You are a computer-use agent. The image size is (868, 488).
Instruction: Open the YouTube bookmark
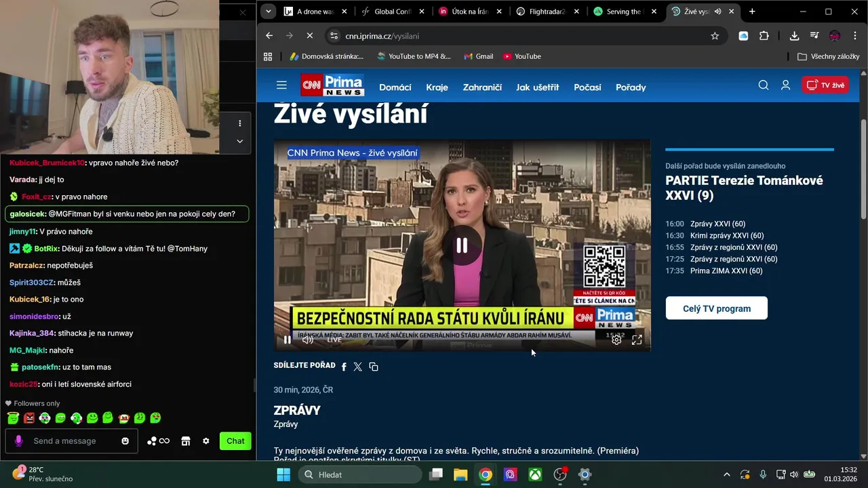pyautogui.click(x=521, y=56)
